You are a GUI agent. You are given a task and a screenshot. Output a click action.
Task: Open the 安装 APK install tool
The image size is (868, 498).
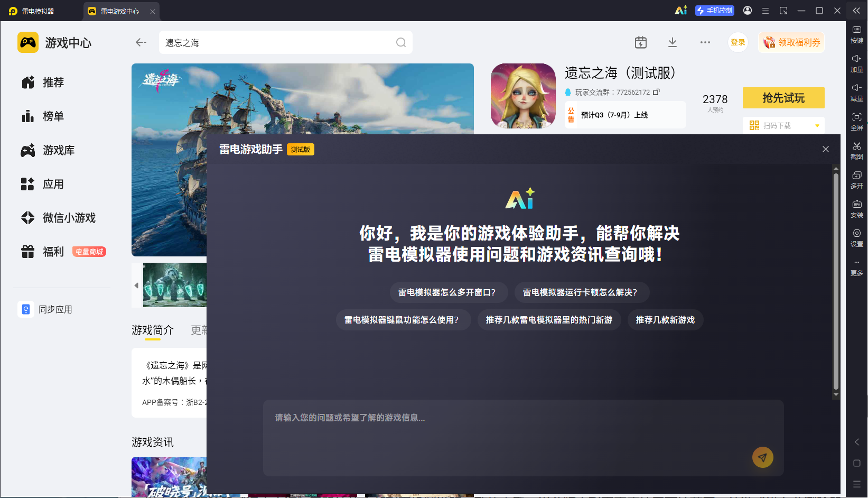(x=857, y=209)
